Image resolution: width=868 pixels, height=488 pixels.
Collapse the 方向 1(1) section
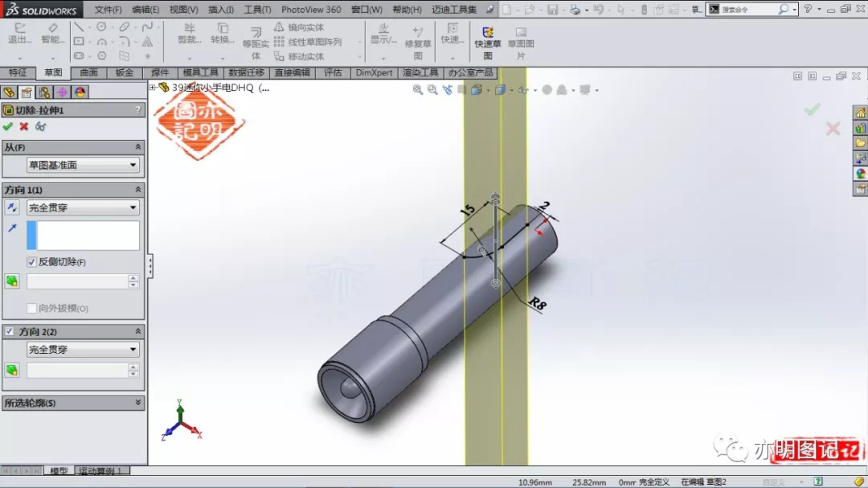click(138, 190)
